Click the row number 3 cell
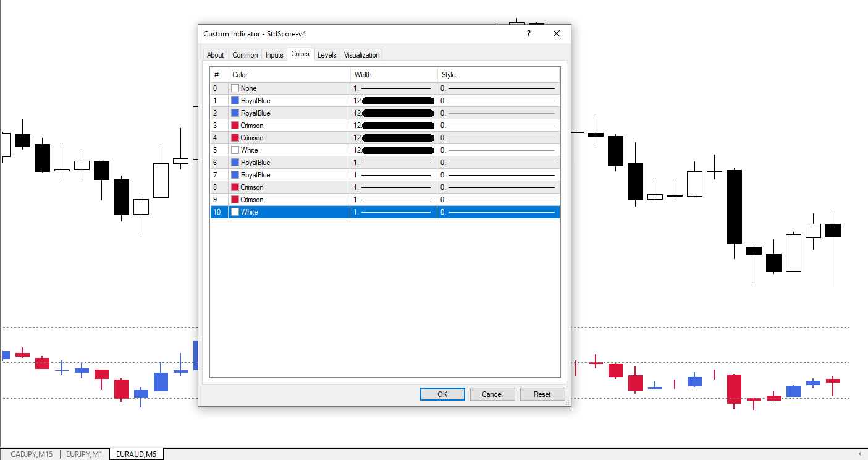The width and height of the screenshot is (868, 460). (219, 126)
